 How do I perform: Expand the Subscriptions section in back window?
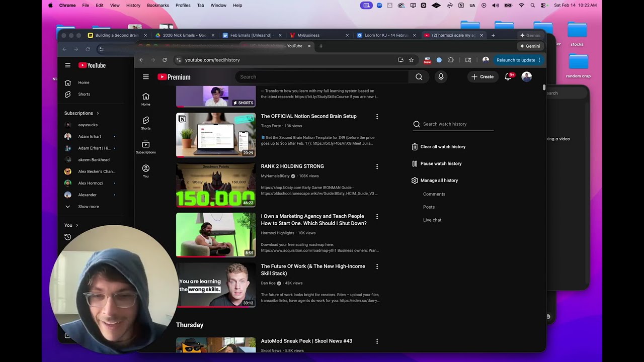(82, 113)
